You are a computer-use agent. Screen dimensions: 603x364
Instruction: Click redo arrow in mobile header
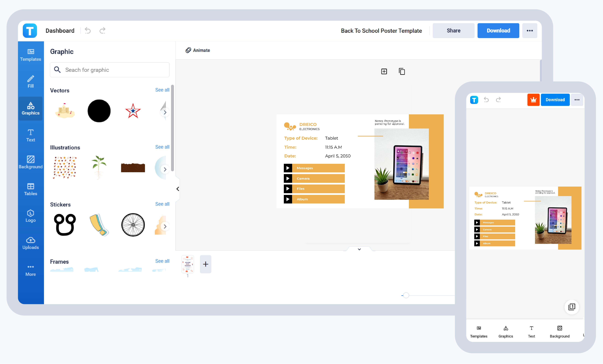(x=499, y=99)
